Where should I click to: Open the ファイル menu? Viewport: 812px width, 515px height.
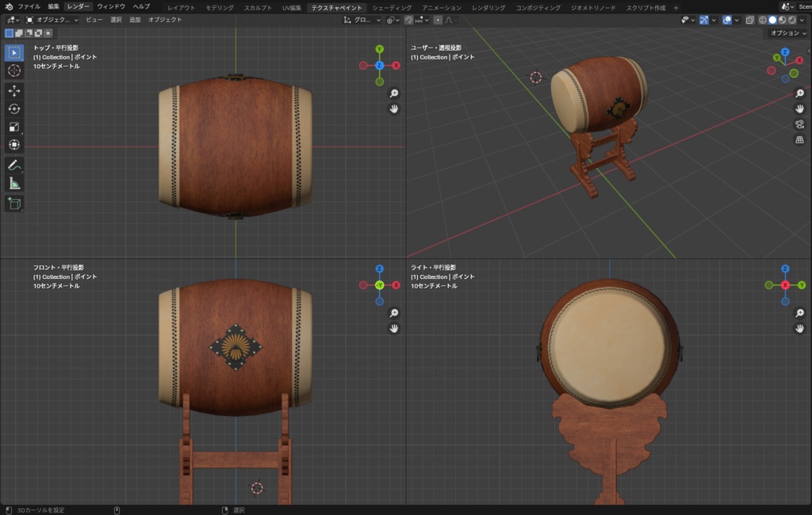29,6
